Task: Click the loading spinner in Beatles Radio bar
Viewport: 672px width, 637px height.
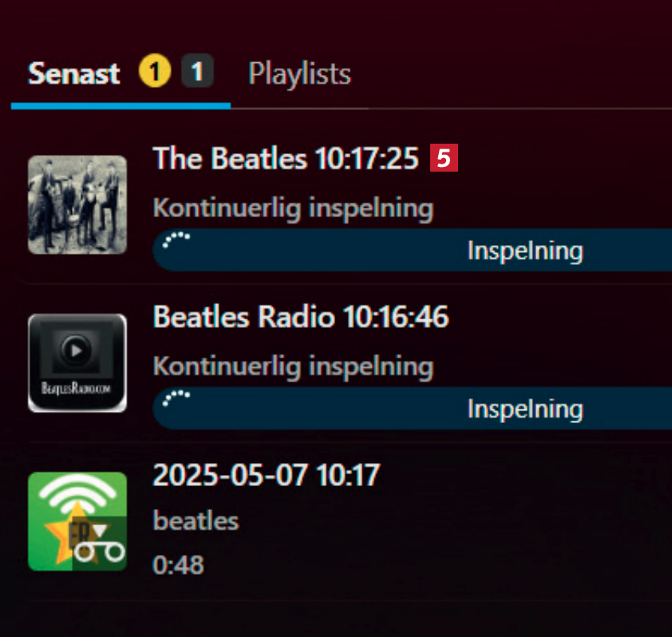Action: click(176, 398)
